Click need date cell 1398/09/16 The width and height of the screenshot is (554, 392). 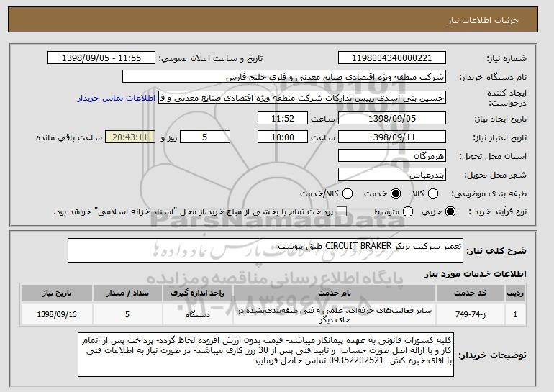pyautogui.click(x=57, y=314)
